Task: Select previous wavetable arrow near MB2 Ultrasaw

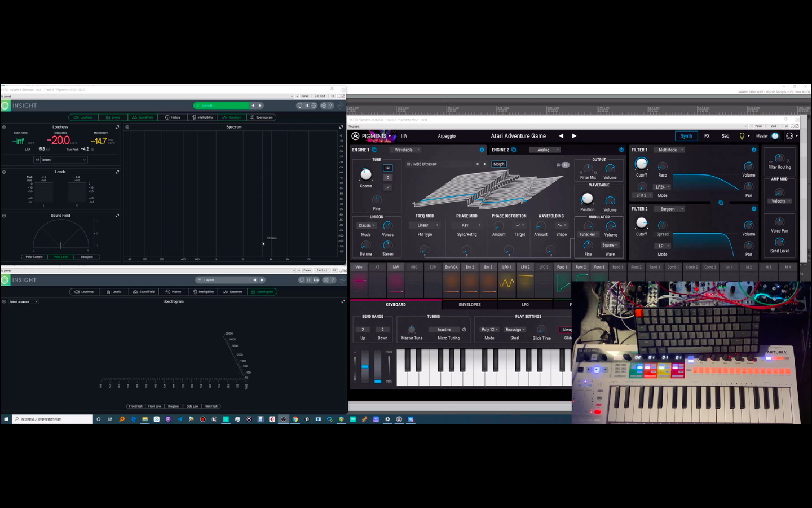Action: [x=477, y=164]
